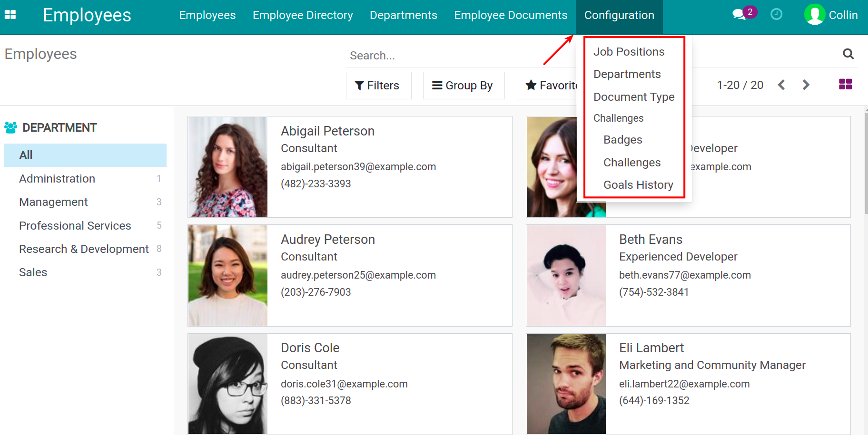This screenshot has width=868, height=435.
Task: Open the conversations messages icon
Action: pos(739,14)
